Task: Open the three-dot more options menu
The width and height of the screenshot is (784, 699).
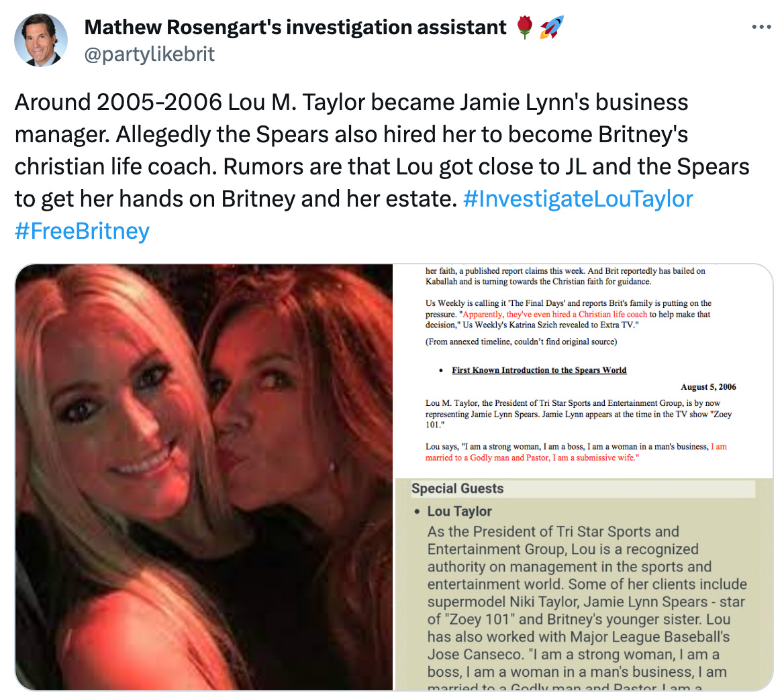Action: 761,27
